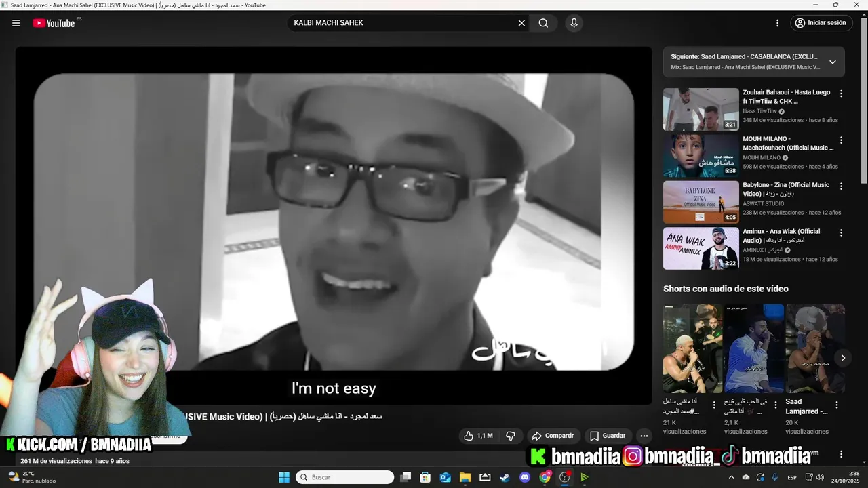Image resolution: width=868 pixels, height=488 pixels.
Task: Click the OneDrive cloud tray icon
Action: 746,477
